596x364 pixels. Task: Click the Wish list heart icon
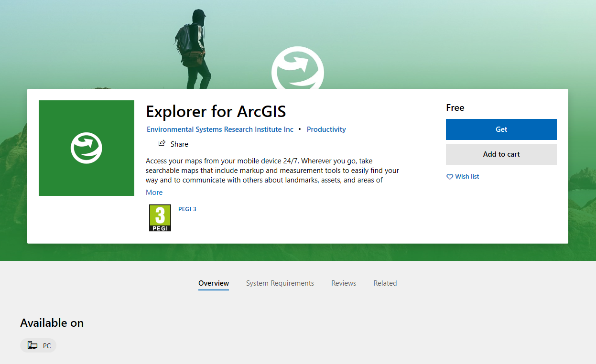tap(450, 177)
